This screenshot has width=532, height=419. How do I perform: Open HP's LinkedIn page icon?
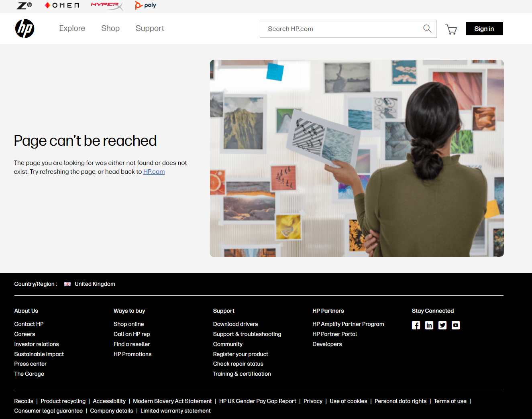[x=429, y=325]
